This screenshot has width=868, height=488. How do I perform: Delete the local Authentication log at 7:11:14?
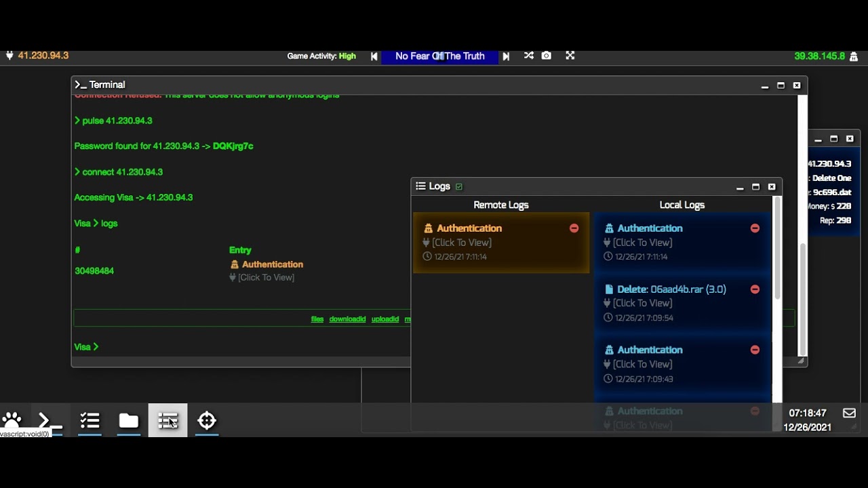(755, 228)
